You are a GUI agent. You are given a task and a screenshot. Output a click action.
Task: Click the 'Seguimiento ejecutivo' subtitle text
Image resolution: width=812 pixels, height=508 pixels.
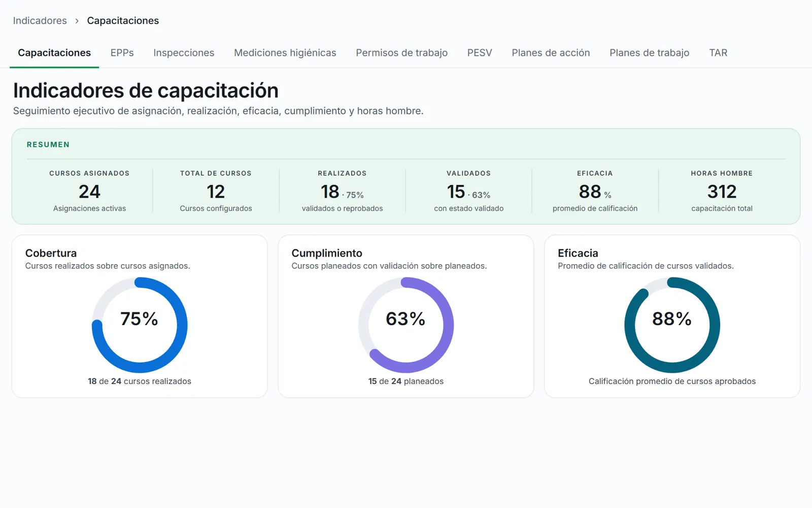click(x=218, y=111)
